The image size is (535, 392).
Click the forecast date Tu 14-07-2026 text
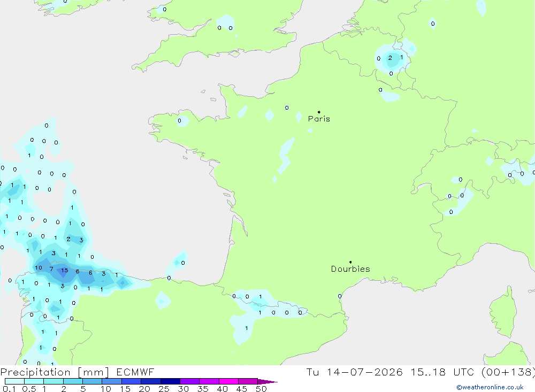pos(354,372)
